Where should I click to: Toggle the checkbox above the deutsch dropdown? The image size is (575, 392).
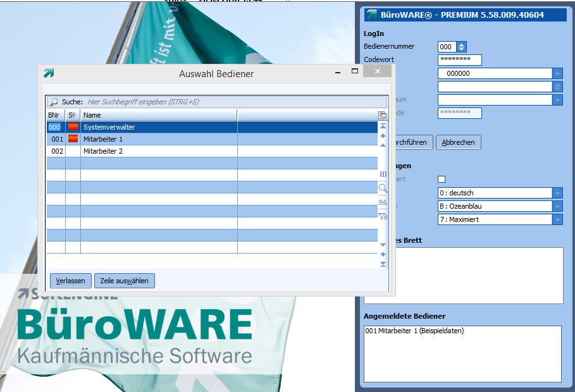click(442, 180)
